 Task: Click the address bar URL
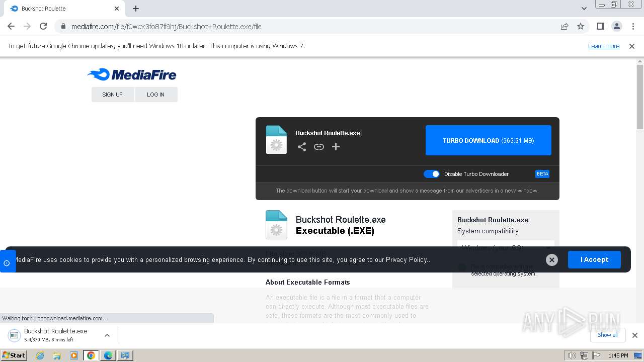click(167, 27)
